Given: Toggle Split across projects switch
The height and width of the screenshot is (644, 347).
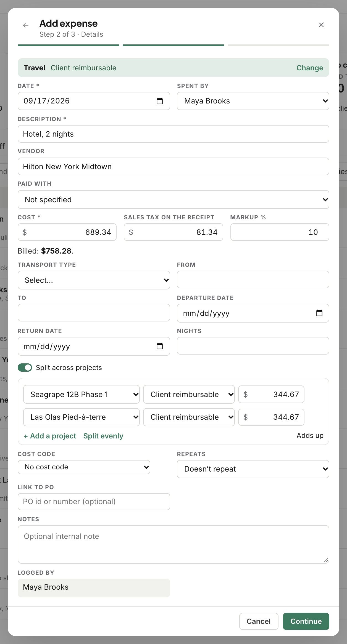Looking at the screenshot, I should 25,368.
